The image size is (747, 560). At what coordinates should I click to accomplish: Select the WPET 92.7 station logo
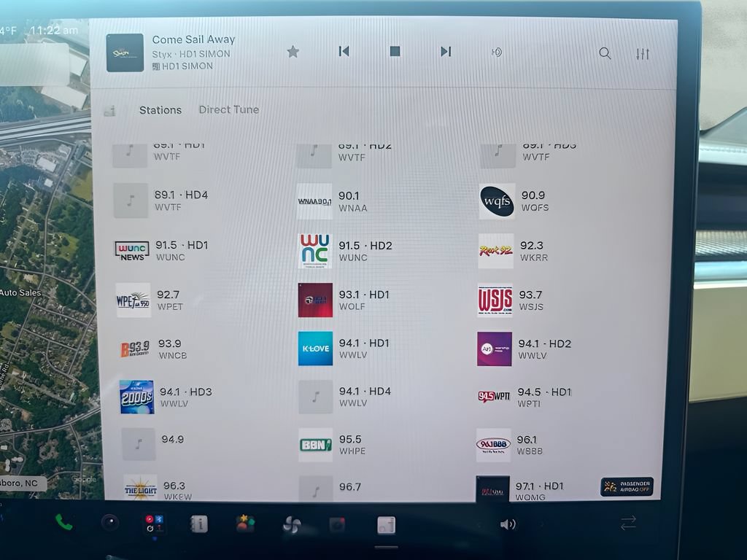coord(133,300)
